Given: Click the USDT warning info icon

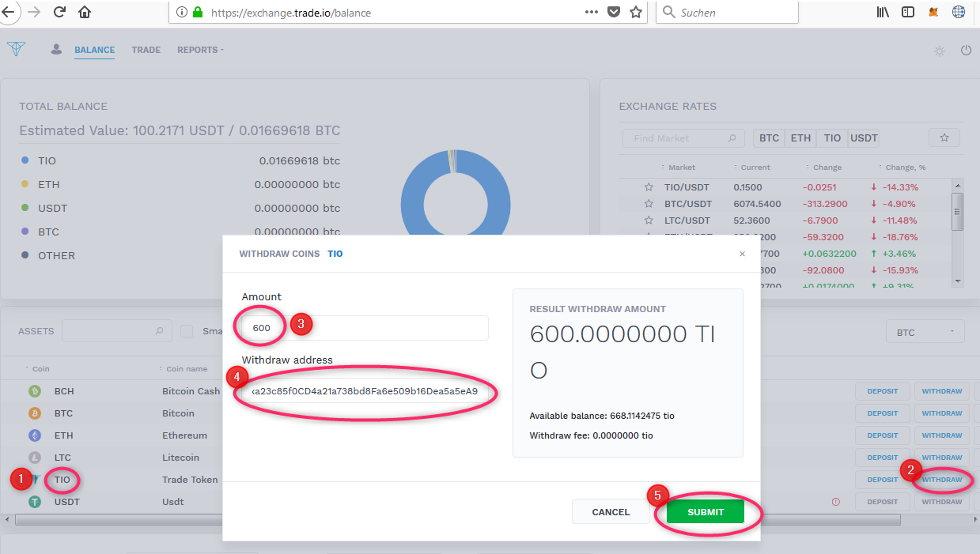Looking at the screenshot, I should coord(836,502).
